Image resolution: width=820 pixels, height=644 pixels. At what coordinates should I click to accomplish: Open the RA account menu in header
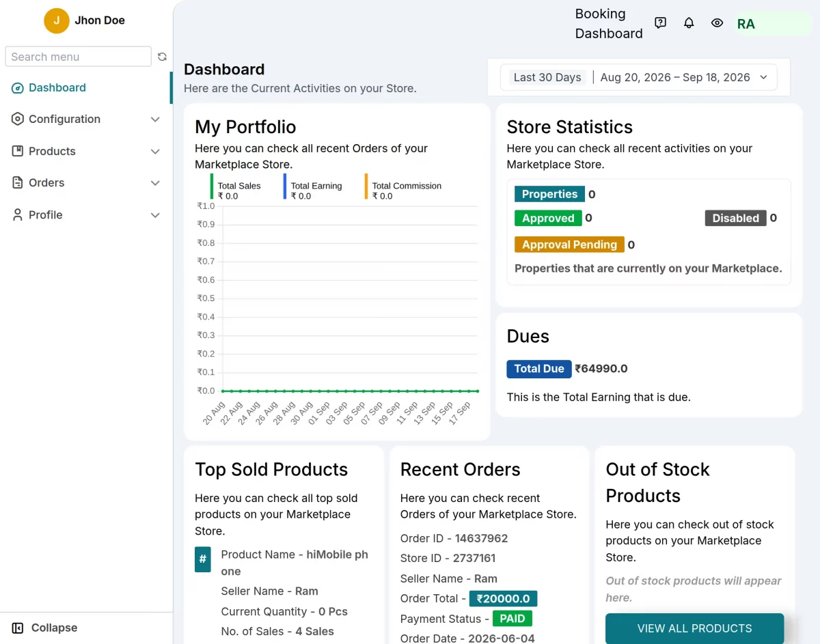click(x=772, y=24)
